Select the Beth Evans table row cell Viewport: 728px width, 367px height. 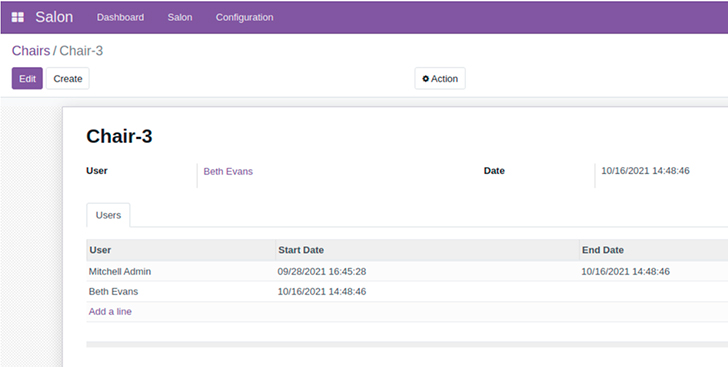click(113, 292)
